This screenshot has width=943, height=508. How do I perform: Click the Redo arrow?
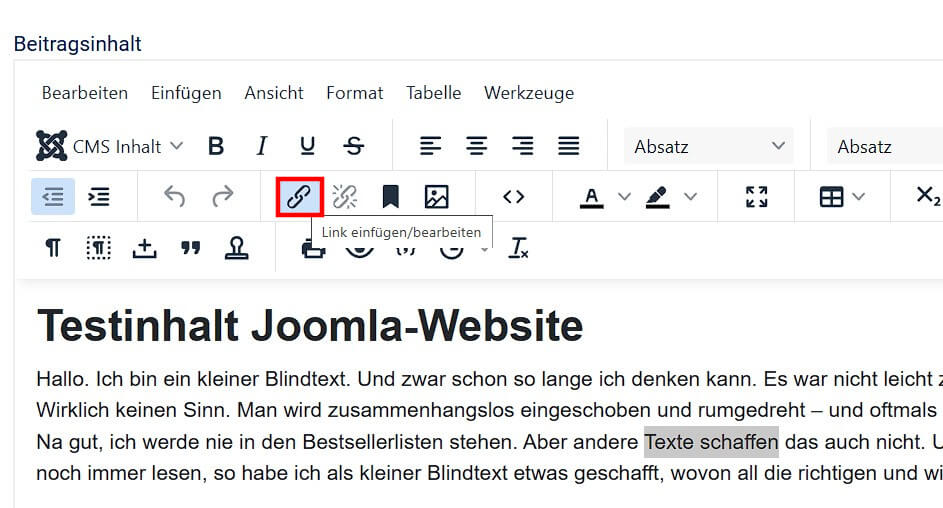(222, 197)
